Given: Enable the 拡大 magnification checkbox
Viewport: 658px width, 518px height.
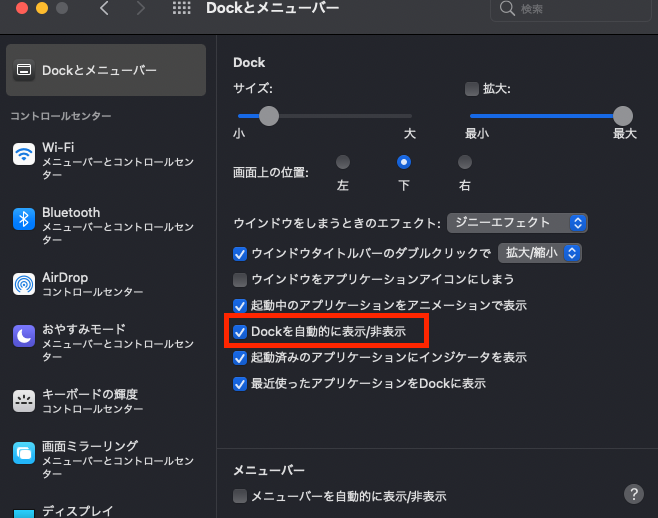Looking at the screenshot, I should click(x=472, y=89).
